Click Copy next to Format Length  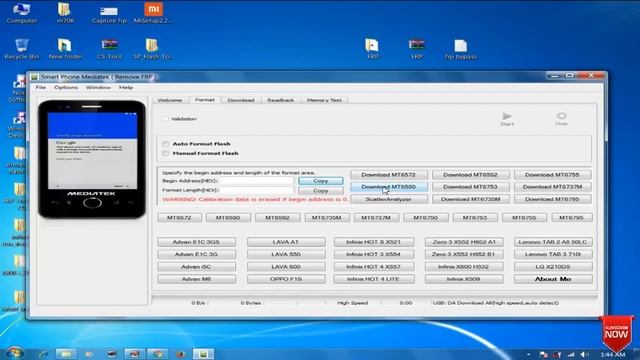click(x=321, y=191)
